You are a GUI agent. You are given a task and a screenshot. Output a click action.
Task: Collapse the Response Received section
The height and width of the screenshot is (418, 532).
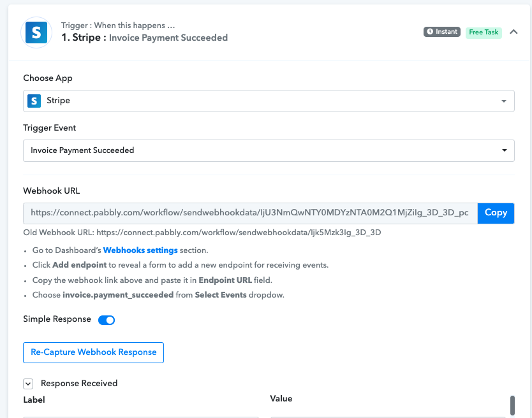point(28,384)
